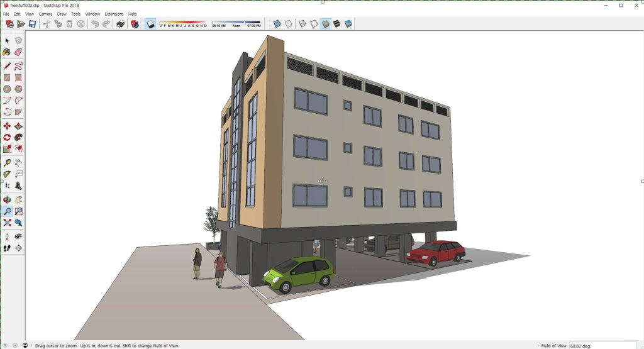The height and width of the screenshot is (349, 644).
Task: Toggle shadows on or off
Action: coord(151,24)
